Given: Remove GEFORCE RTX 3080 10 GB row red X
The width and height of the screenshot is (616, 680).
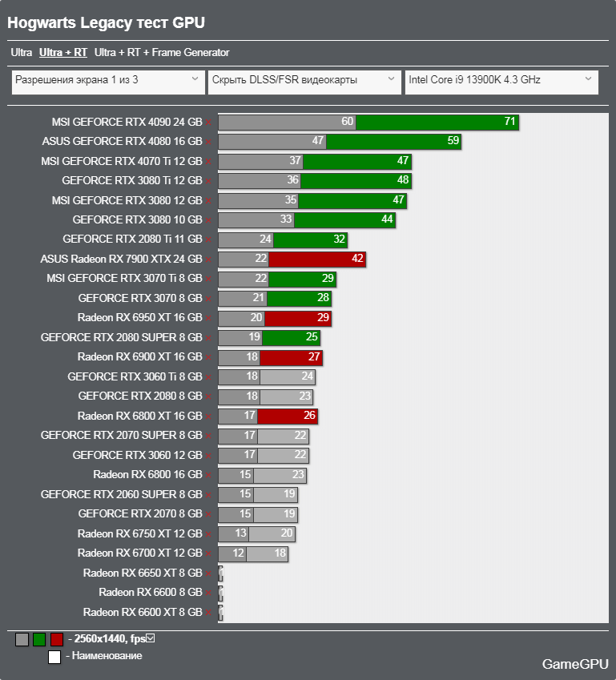Looking at the screenshot, I should (208, 220).
